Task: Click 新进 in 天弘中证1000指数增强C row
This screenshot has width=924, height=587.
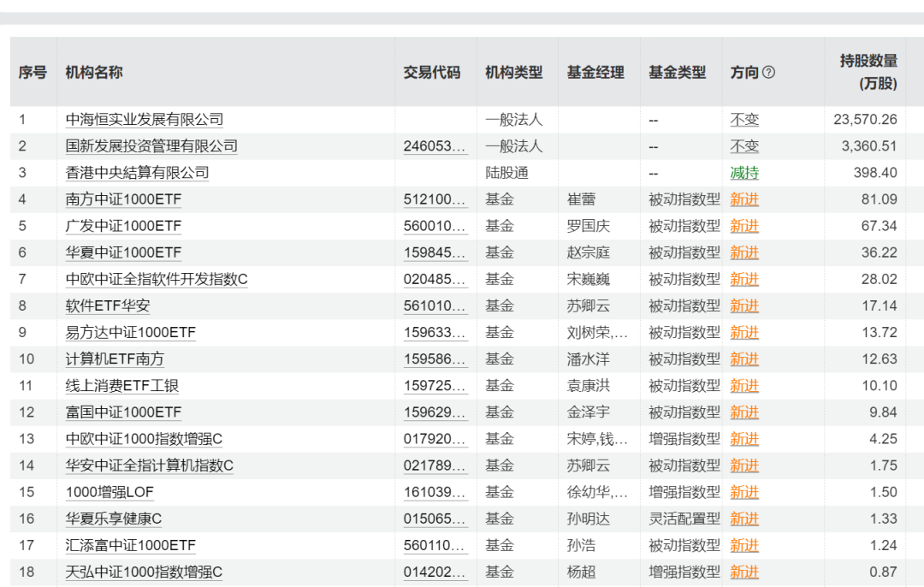Action: pos(744,572)
